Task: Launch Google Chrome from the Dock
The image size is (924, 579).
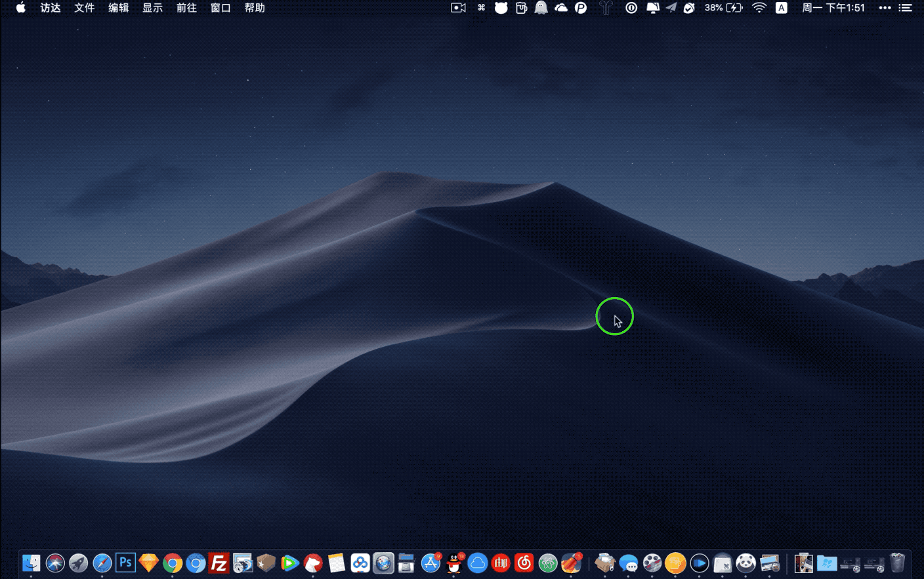Action: [173, 563]
